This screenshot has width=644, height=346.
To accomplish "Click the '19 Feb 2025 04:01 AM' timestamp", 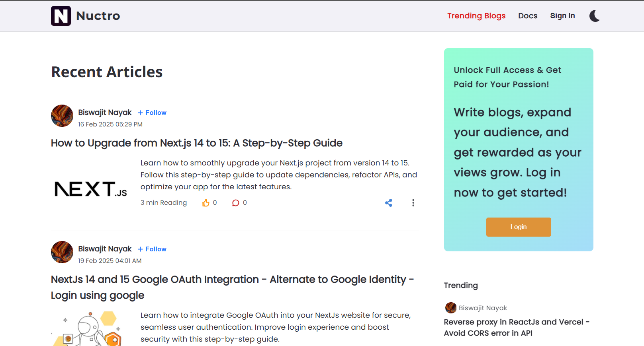I will [110, 261].
